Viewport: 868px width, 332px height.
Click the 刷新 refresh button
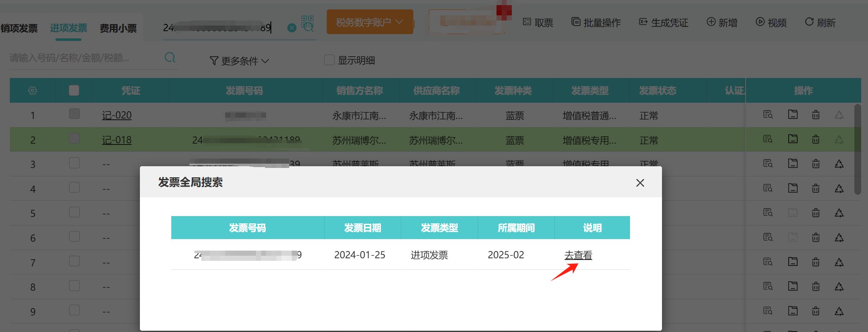(x=820, y=23)
